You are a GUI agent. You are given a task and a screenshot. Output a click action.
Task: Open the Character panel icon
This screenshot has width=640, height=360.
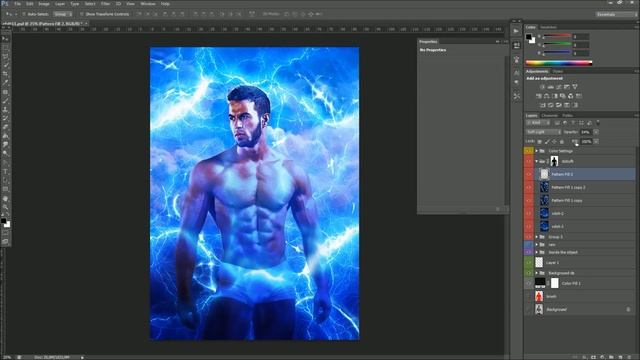tap(516, 73)
